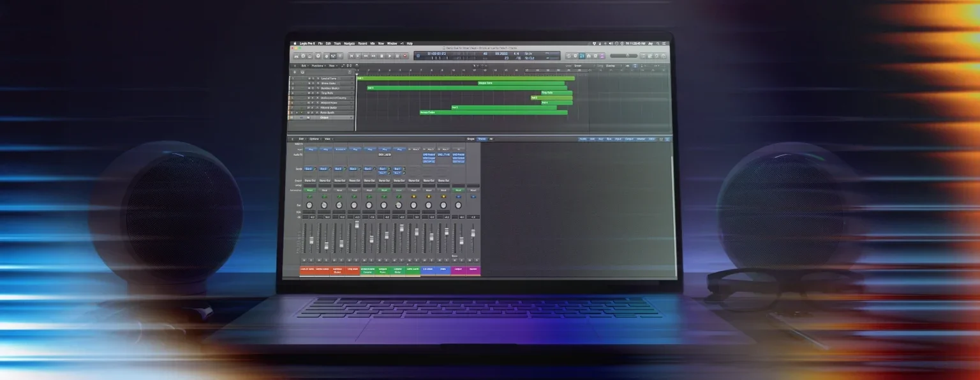Click the Play transport button
The height and width of the screenshot is (380, 980).
[389, 56]
